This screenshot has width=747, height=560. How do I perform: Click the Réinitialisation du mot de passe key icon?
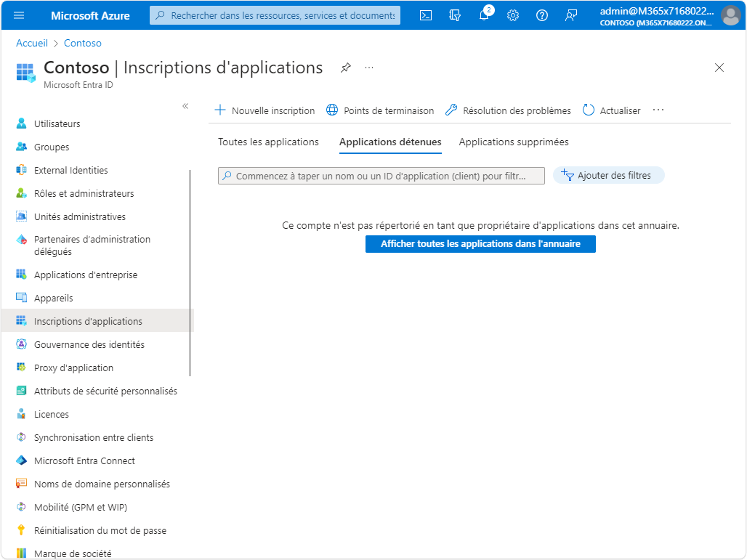[22, 530]
